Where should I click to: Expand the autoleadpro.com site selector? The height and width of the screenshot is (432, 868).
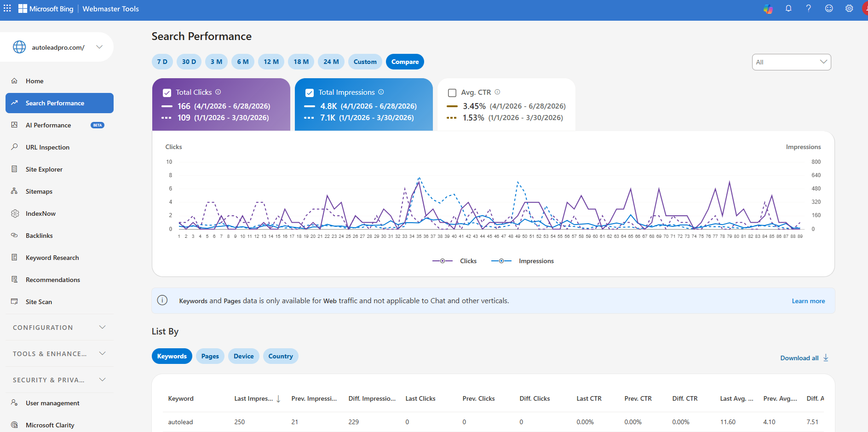(x=99, y=47)
